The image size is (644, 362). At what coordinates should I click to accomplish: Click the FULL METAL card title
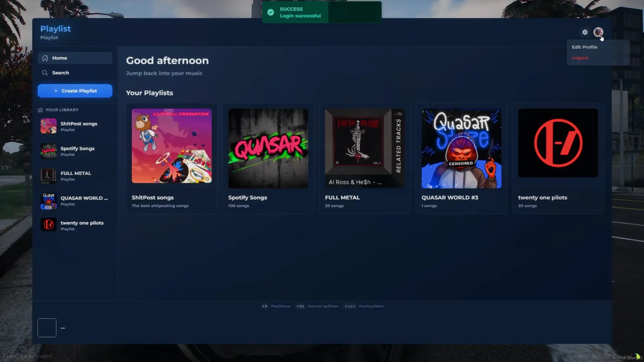(x=342, y=198)
